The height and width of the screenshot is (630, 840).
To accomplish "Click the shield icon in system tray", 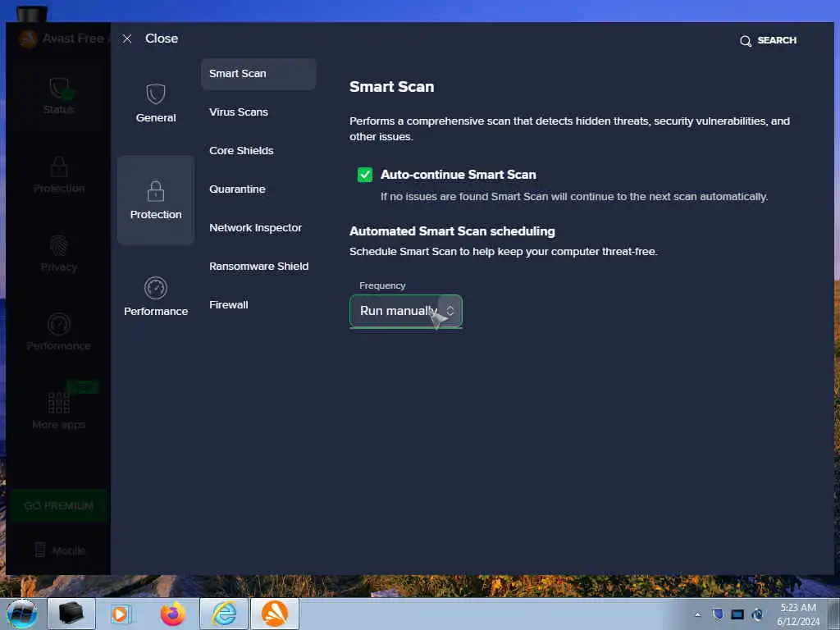I will 718,614.
